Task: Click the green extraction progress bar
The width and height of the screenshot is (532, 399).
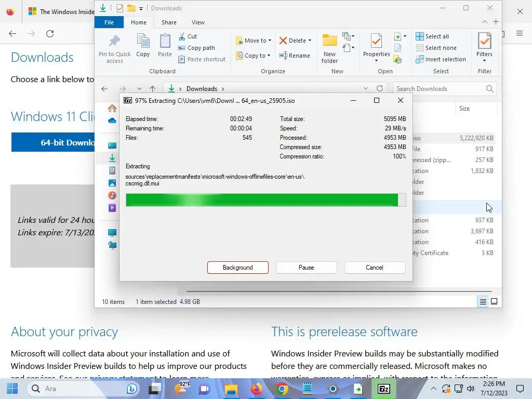Action: 265,200
